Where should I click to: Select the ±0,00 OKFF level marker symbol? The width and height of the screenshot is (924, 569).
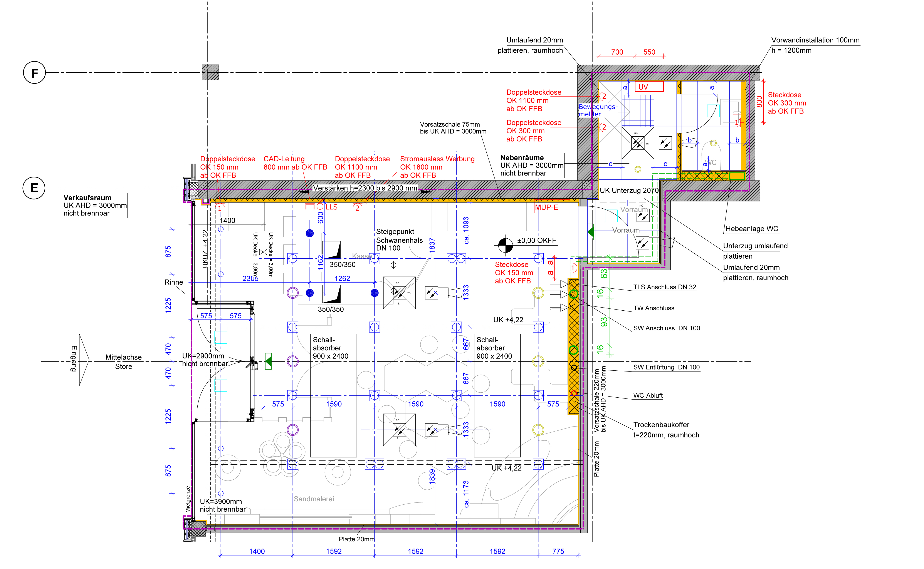[x=505, y=245]
